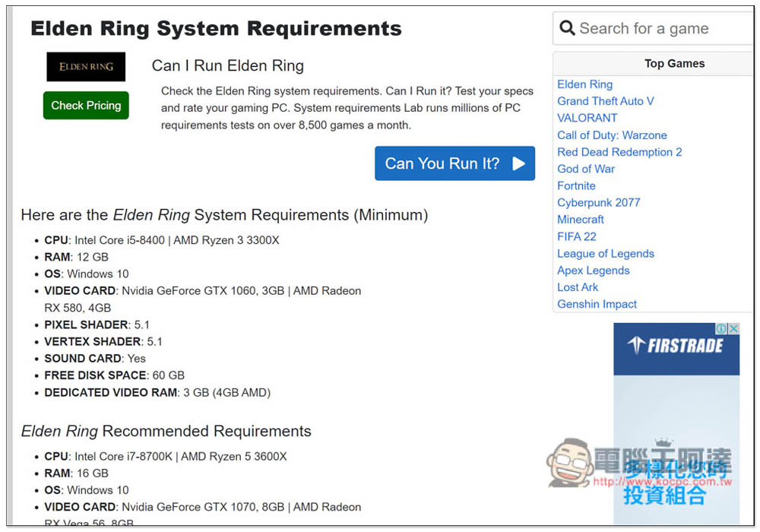Select Cyberpunk 2077 from the list
The width and height of the screenshot is (760, 532).
[599, 202]
